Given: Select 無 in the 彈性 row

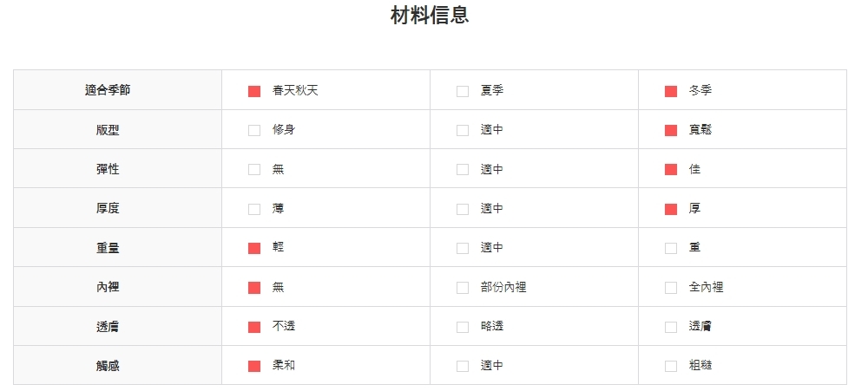Looking at the screenshot, I should [x=254, y=169].
